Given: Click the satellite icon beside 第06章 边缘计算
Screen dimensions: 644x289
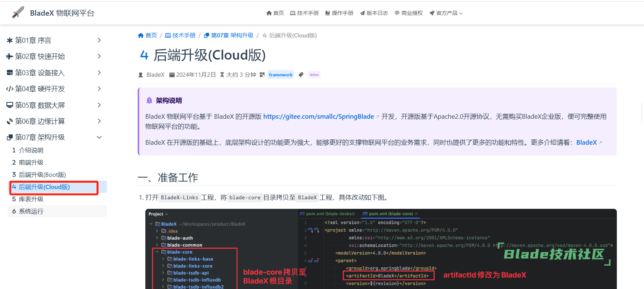Looking at the screenshot, I should point(10,121).
